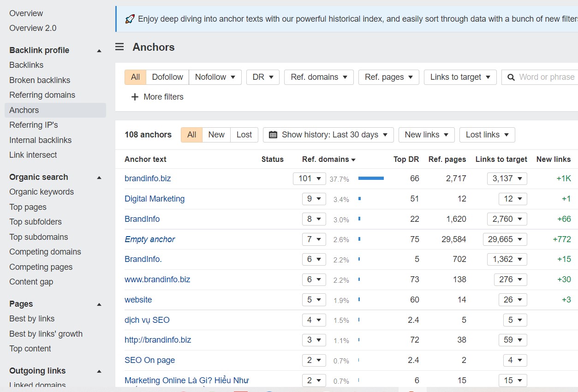Screen dimensions: 578x392
Task: Open Content gap in the sidebar
Action: [x=31, y=282]
